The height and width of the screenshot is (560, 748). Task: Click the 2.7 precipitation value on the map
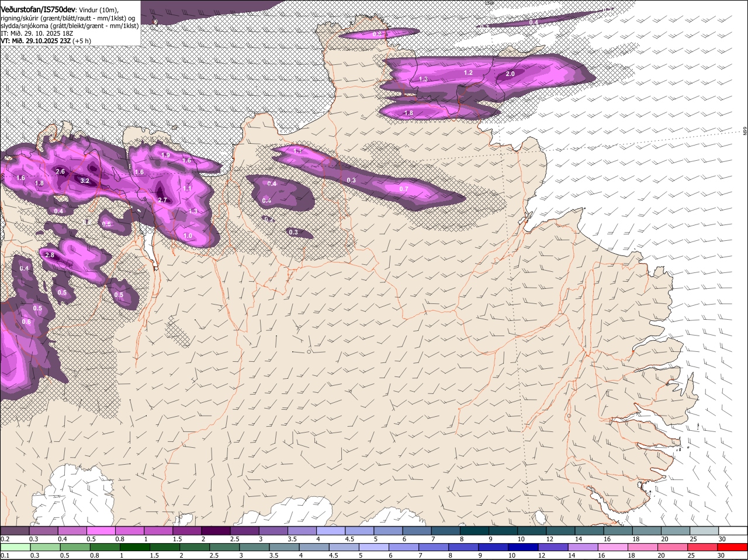click(163, 200)
